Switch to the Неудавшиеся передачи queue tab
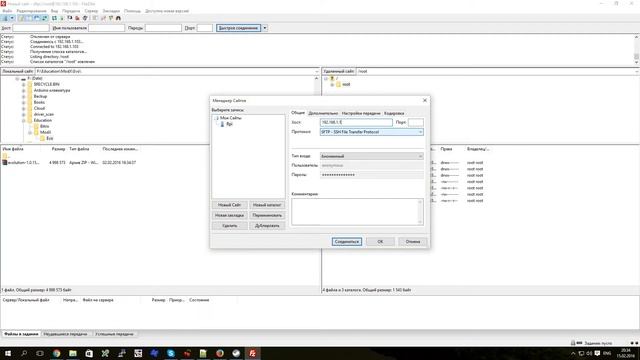This screenshot has width=640, height=360. click(65, 334)
